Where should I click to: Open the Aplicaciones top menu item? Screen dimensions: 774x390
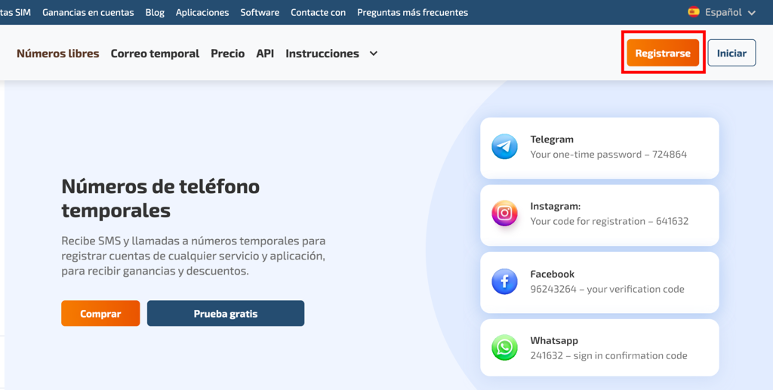pyautogui.click(x=202, y=12)
